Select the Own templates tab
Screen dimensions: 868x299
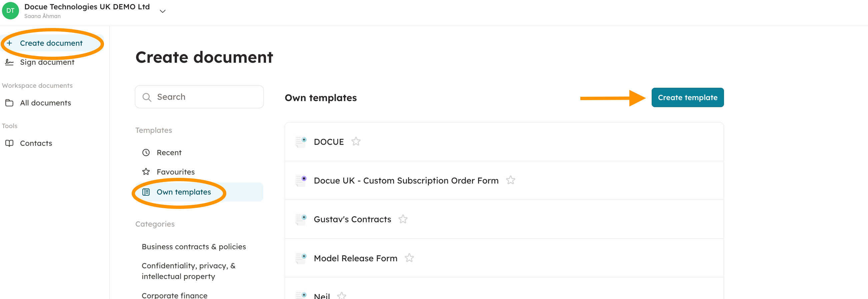coord(183,192)
